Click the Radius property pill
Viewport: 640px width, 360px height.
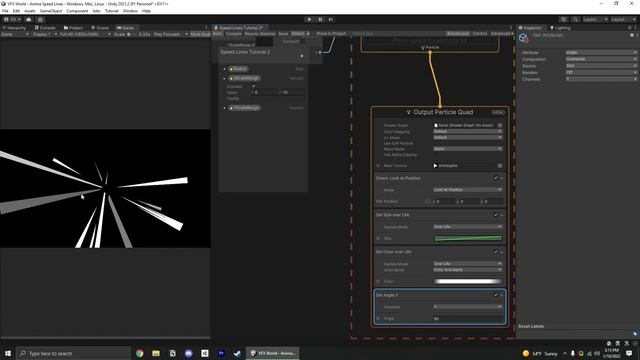pos(238,69)
